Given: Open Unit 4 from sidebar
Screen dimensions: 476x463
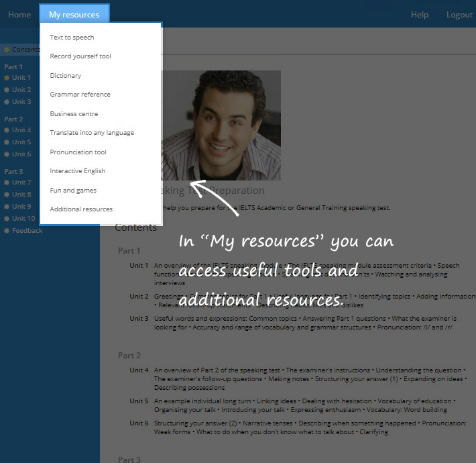Looking at the screenshot, I should [x=21, y=130].
